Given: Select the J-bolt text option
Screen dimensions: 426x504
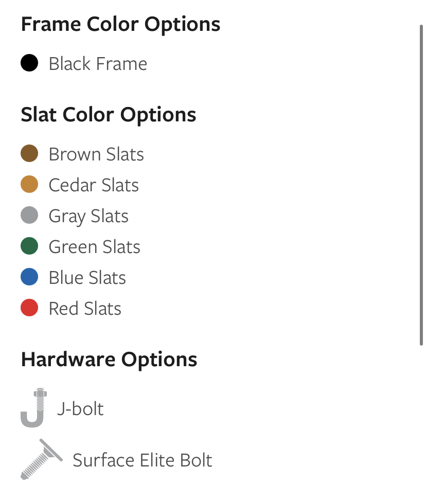Looking at the screenshot, I should [x=80, y=409].
